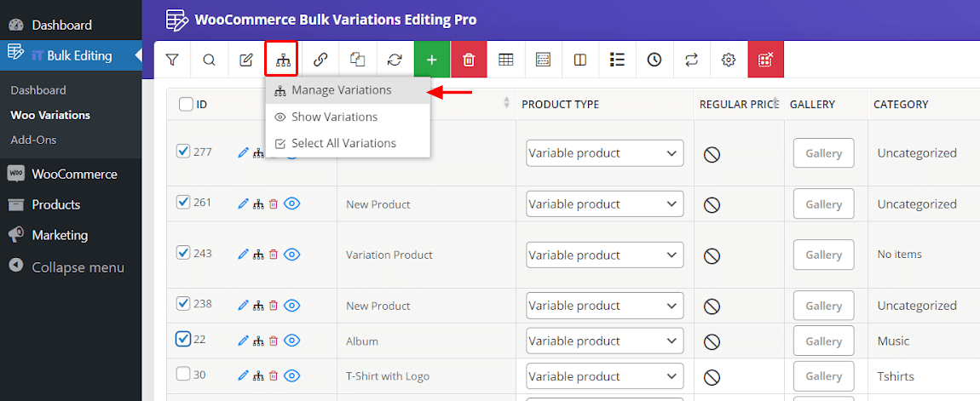The width and height of the screenshot is (980, 401).
Task: Select Manage Variations from the dropdown menu
Action: [348, 90]
